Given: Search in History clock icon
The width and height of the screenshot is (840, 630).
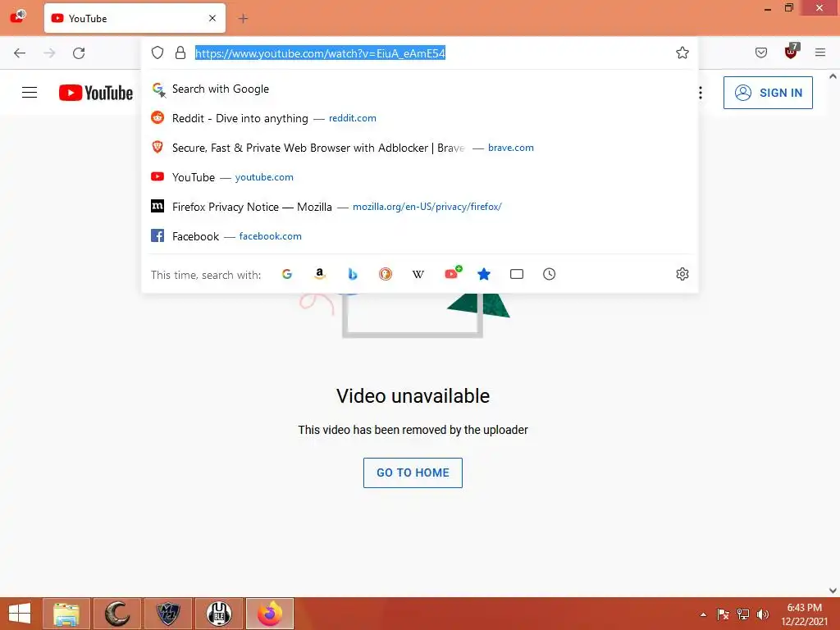Looking at the screenshot, I should click(x=549, y=274).
